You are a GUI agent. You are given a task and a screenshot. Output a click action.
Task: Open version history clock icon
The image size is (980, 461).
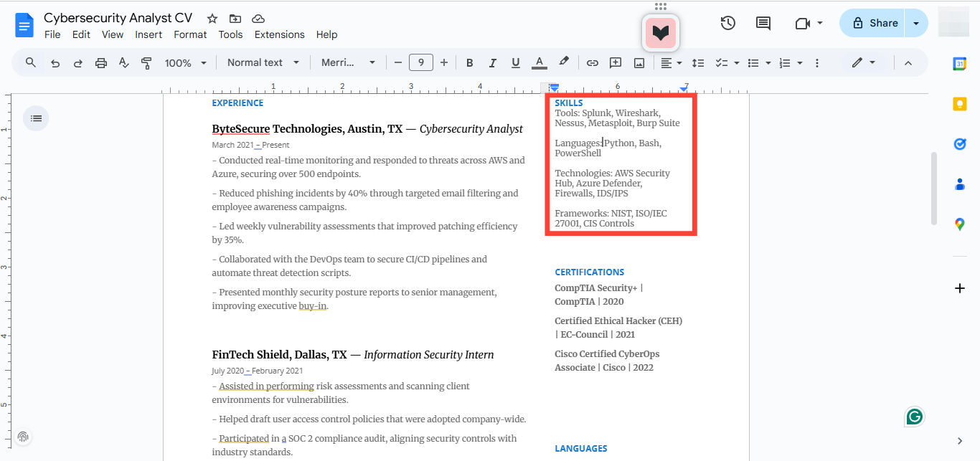[x=727, y=23]
